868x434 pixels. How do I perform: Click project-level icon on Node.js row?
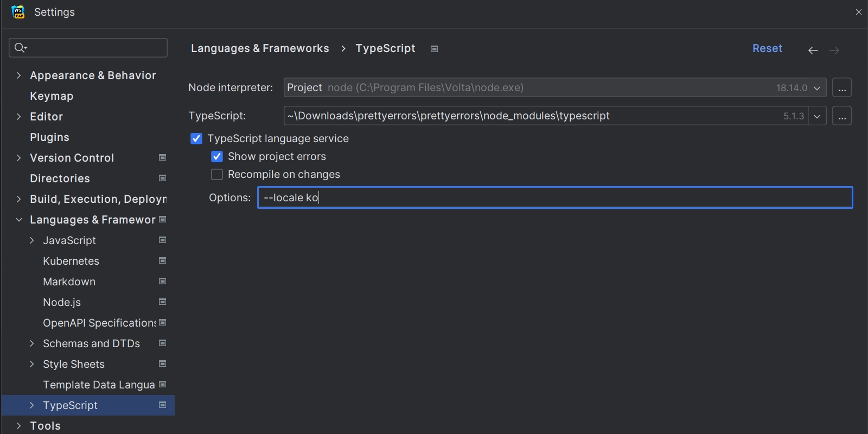pyautogui.click(x=162, y=302)
